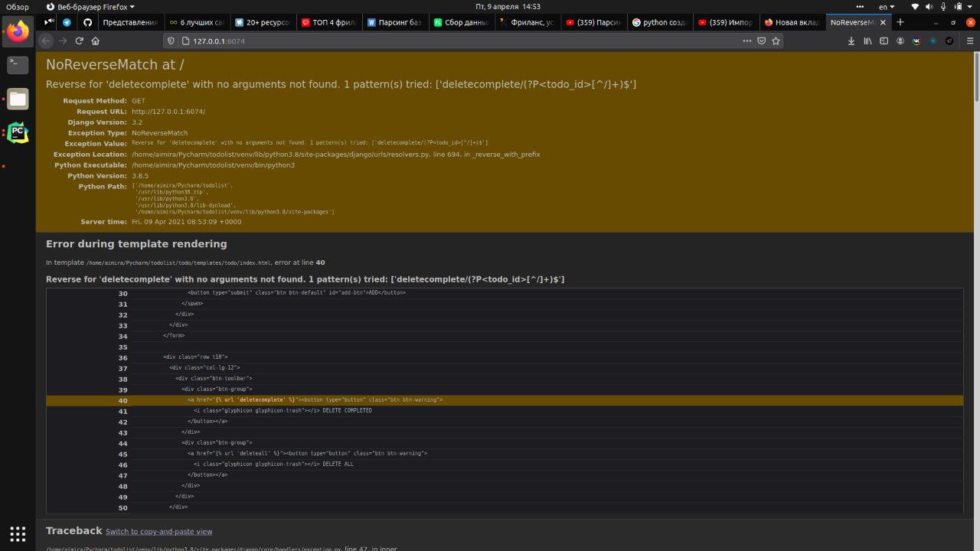Image resolution: width=980 pixels, height=551 pixels.
Task: Open the 'Обзор' activities overview
Action: pyautogui.click(x=18, y=6)
